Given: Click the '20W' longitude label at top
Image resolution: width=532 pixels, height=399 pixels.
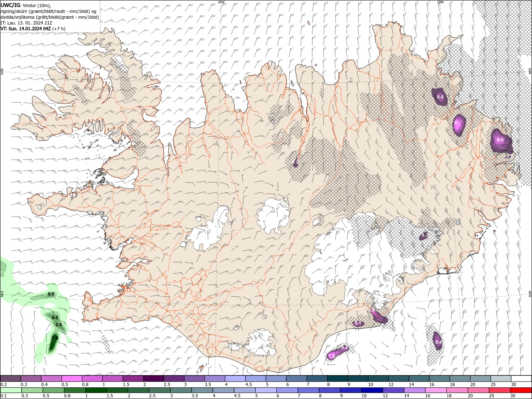Looking at the screenshot, I should click(221, 2).
